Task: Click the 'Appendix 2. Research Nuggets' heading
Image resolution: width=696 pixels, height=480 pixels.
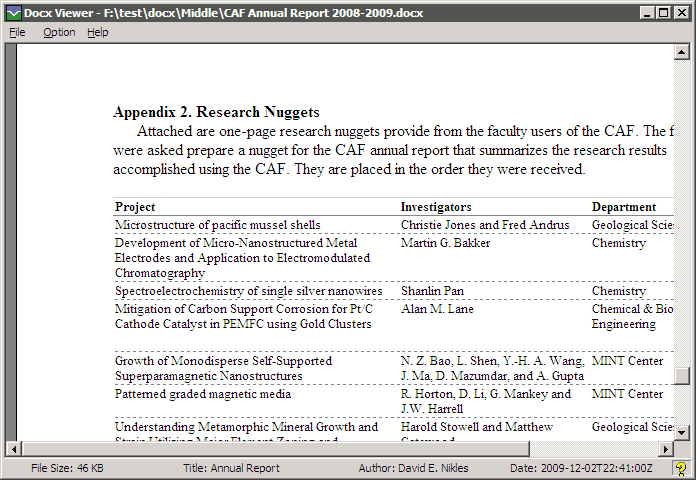Action: 217,112
